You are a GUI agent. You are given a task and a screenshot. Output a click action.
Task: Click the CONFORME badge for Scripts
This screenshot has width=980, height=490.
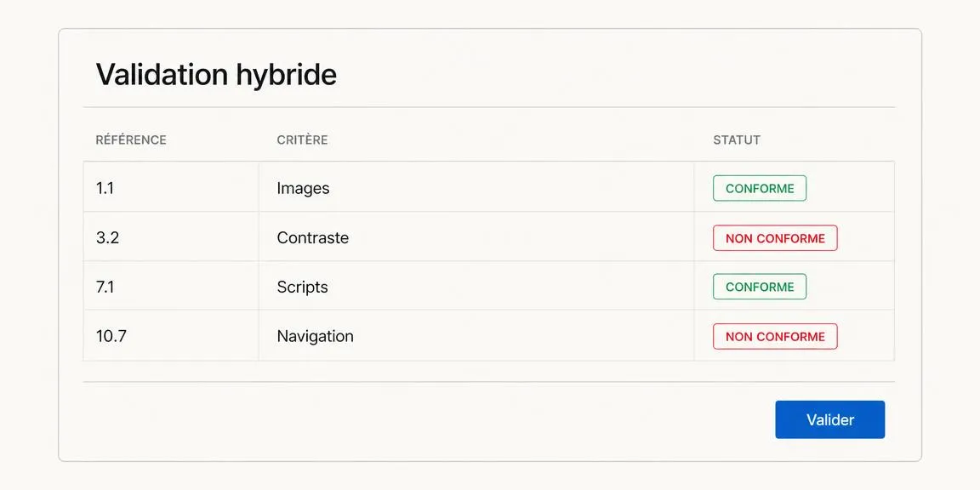(x=760, y=287)
